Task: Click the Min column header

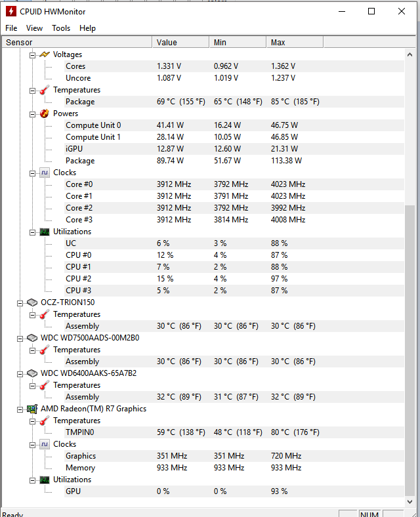Action: click(238, 42)
